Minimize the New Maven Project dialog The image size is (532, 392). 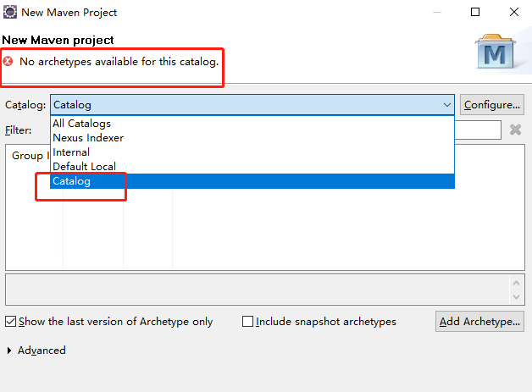point(436,12)
